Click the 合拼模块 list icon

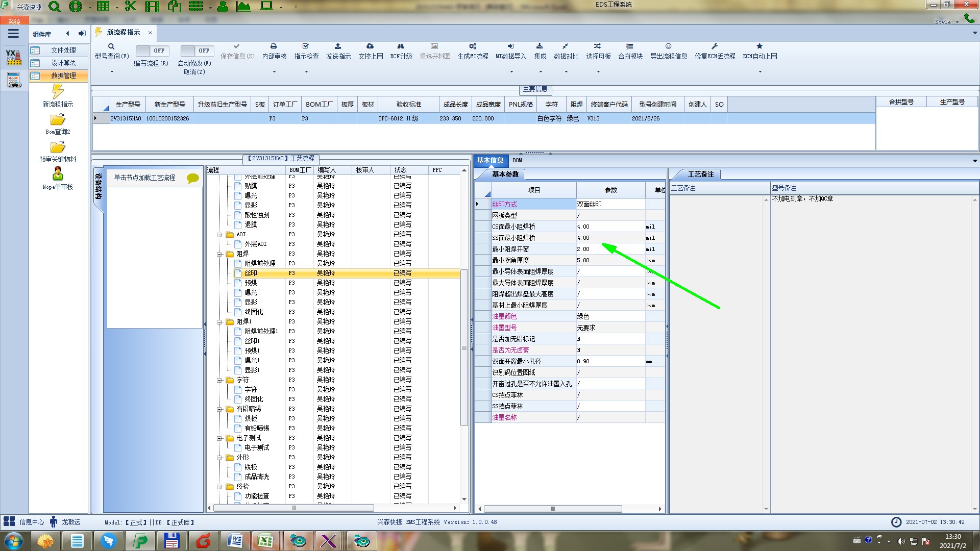pos(630,46)
